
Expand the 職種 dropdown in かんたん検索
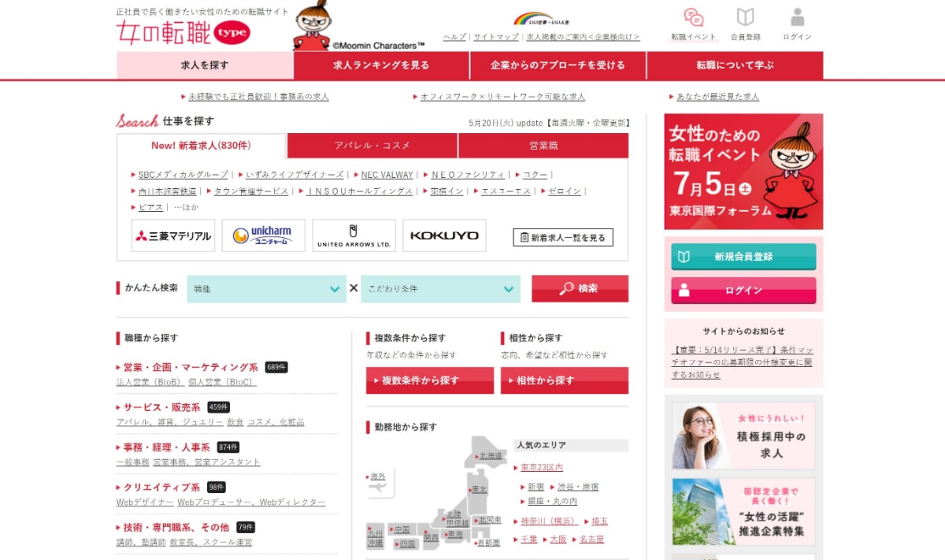tap(266, 289)
